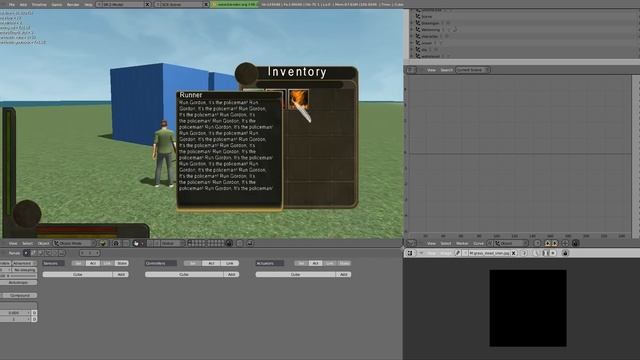This screenshot has height=360, width=640.
Task: Open the IPO editor Marker menu
Action: pyautogui.click(x=462, y=243)
